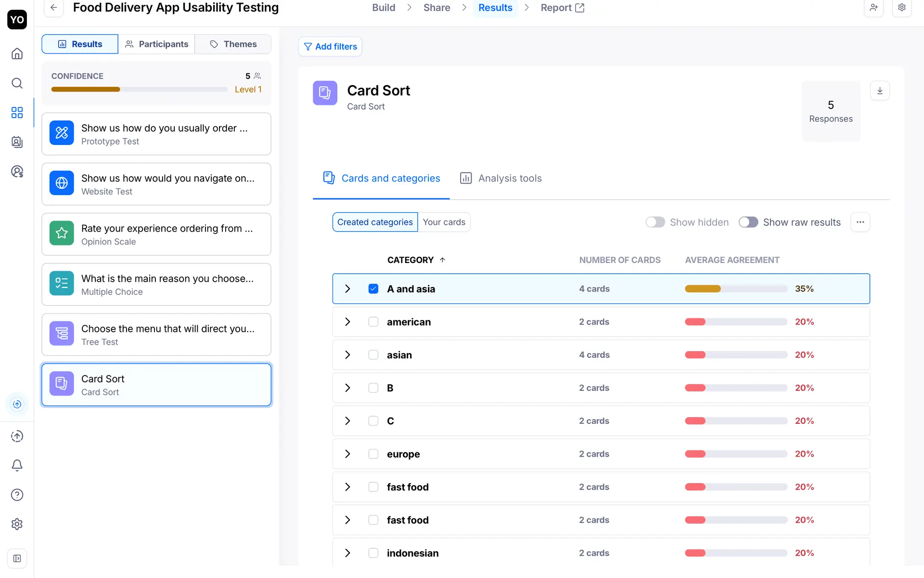Click the download results icon
Viewport: 924px width, 578px height.
tap(880, 91)
